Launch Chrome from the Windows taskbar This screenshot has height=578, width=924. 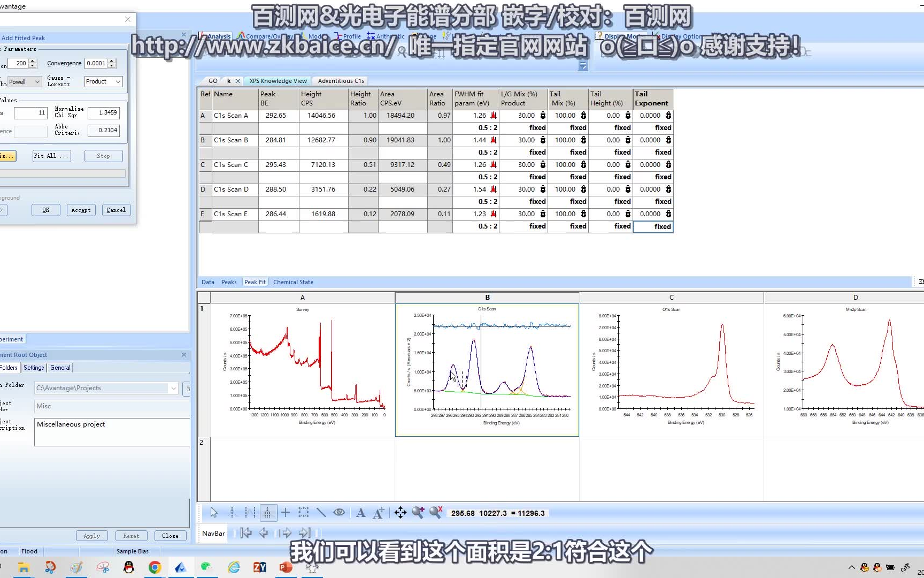click(155, 567)
